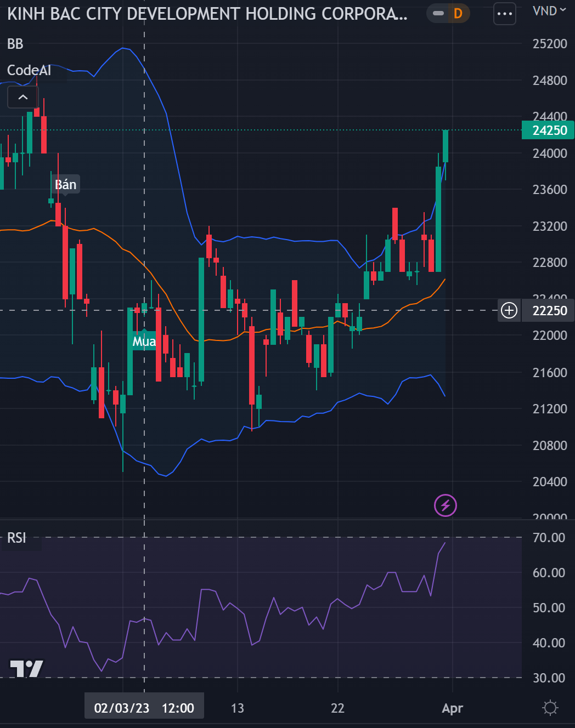Click the 30.00 RSI scale value

click(549, 678)
